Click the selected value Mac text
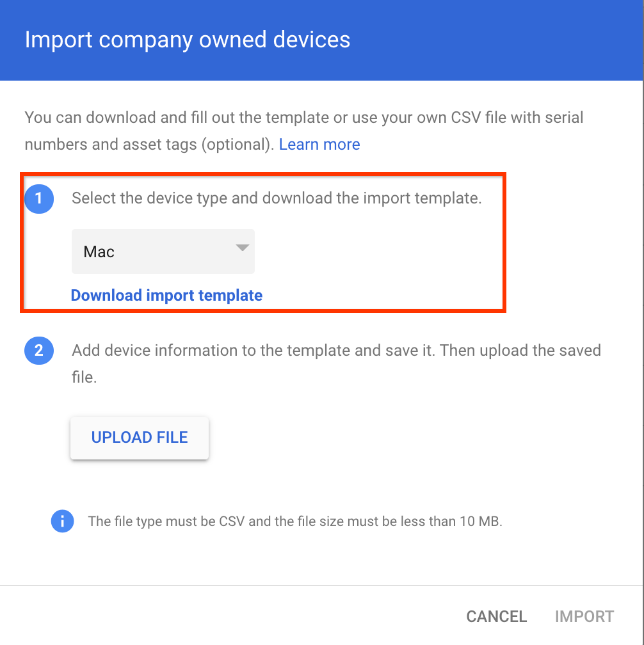644x645 pixels. point(99,251)
